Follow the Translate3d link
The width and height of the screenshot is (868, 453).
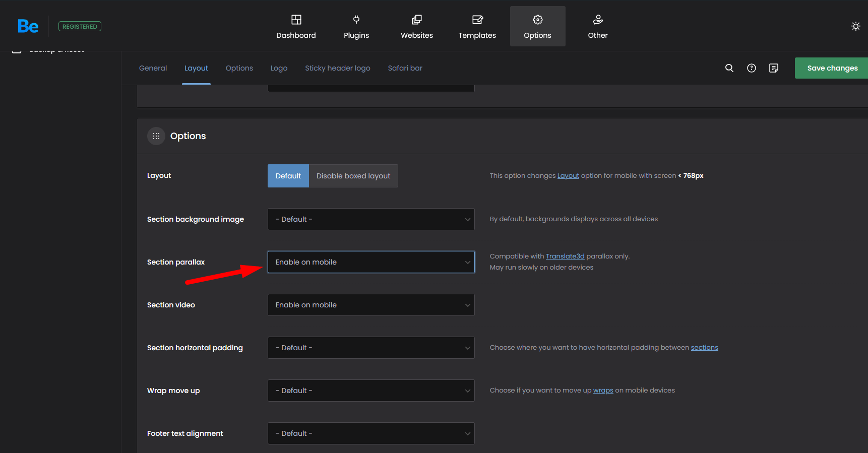[565, 256]
